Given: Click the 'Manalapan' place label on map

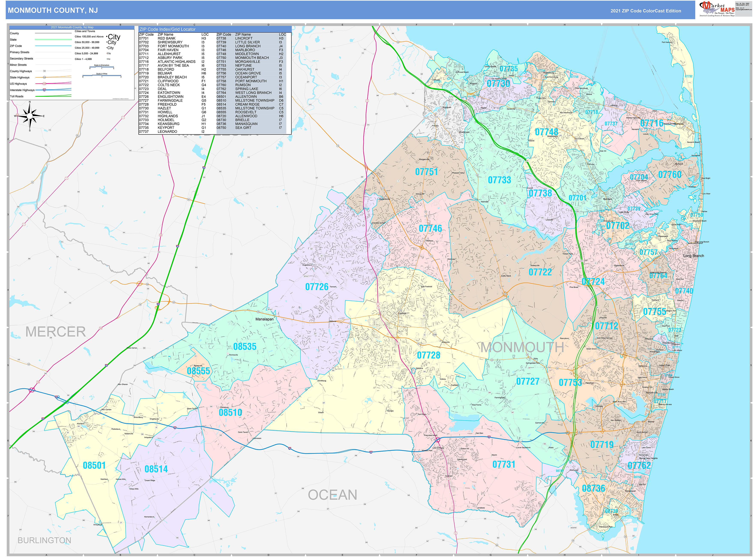Looking at the screenshot, I should pos(265,319).
